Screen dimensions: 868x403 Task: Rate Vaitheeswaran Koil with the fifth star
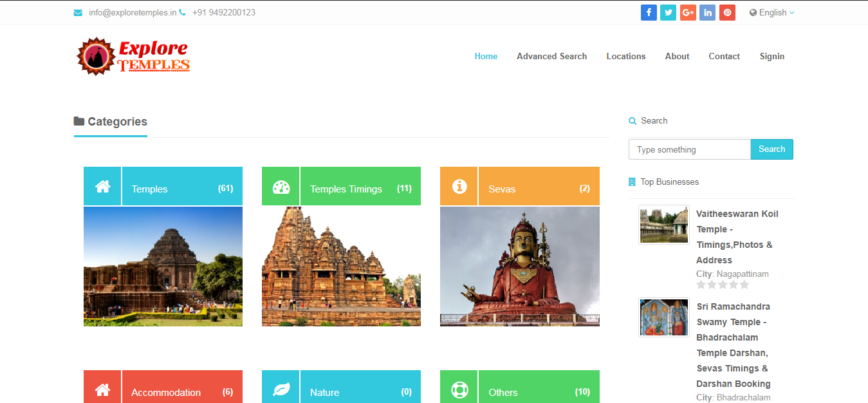click(x=744, y=285)
